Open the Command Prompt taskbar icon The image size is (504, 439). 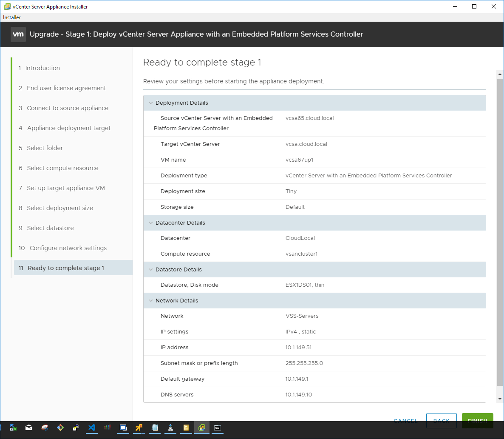pos(218,428)
